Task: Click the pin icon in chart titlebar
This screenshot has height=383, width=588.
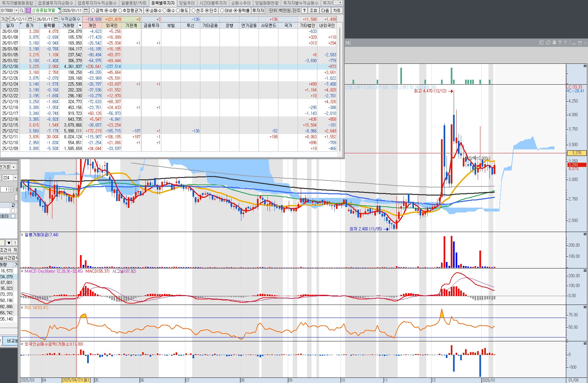Action: pos(554,43)
